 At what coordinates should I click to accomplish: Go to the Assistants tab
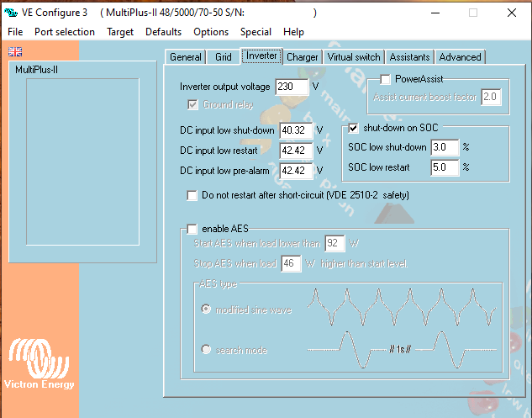tap(409, 57)
